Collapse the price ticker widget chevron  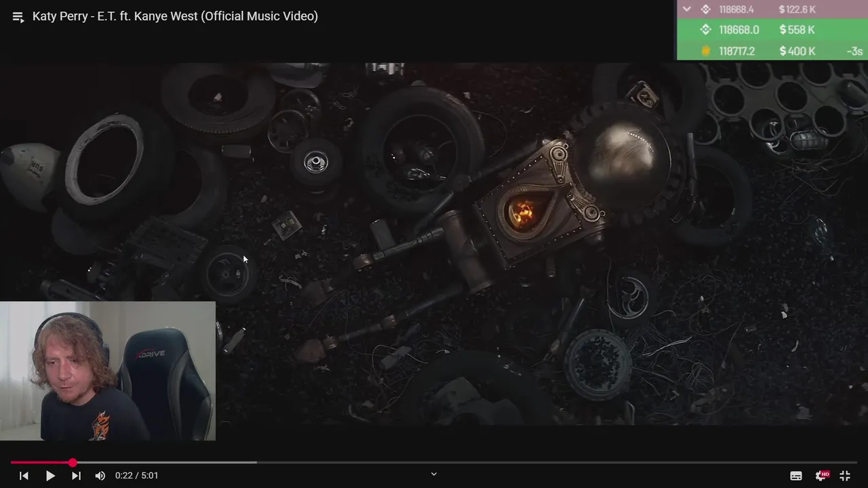pos(687,9)
